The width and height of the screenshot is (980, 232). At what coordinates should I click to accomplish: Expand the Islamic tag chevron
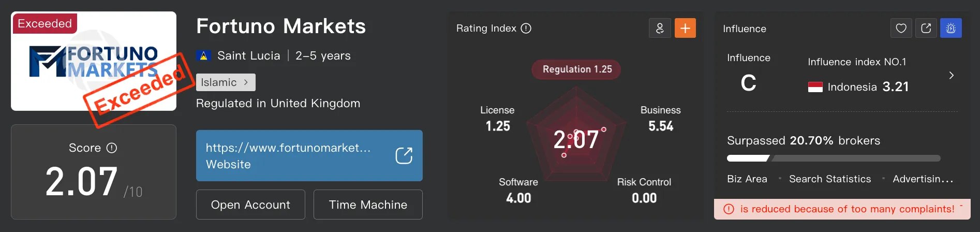tap(246, 82)
